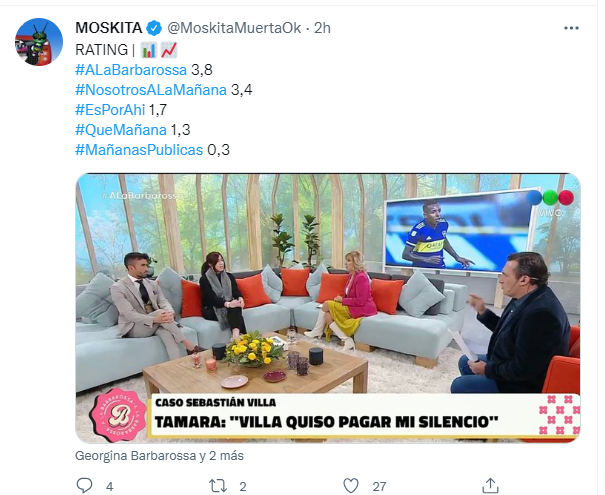Like the tweet with the heart icon
This screenshot has width=605, height=495.
pyautogui.click(x=351, y=486)
